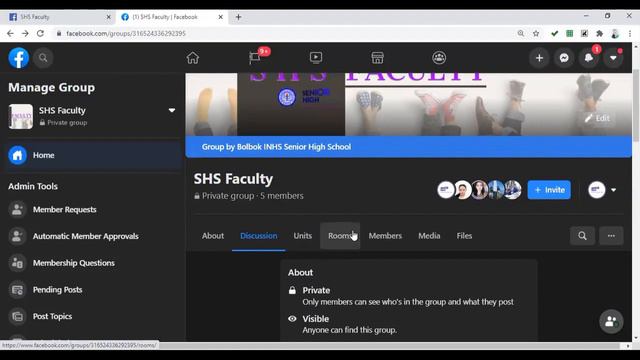Open the Facebook search icon

coord(43,58)
